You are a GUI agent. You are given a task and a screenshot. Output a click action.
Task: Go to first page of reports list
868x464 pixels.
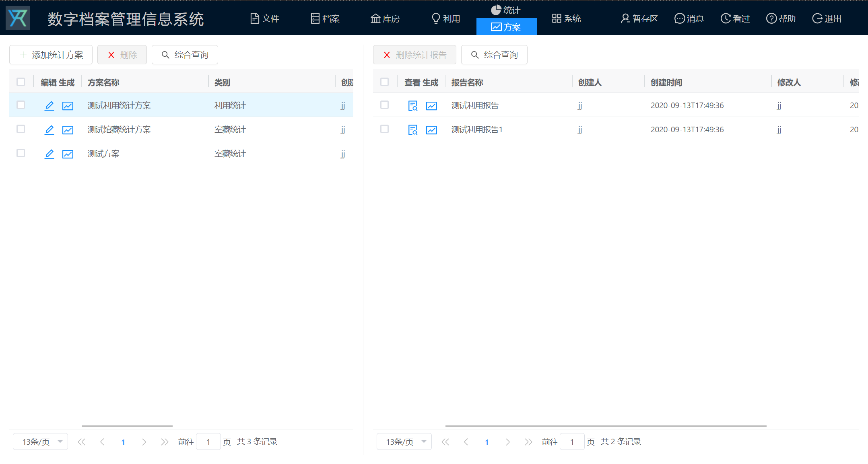point(445,442)
